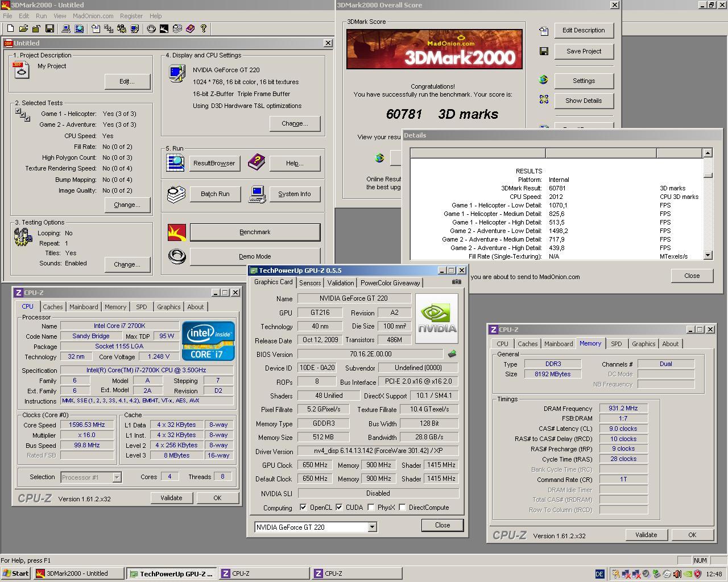Click the floppy icon beside Save Project
728x582 pixels.
pos(544,51)
